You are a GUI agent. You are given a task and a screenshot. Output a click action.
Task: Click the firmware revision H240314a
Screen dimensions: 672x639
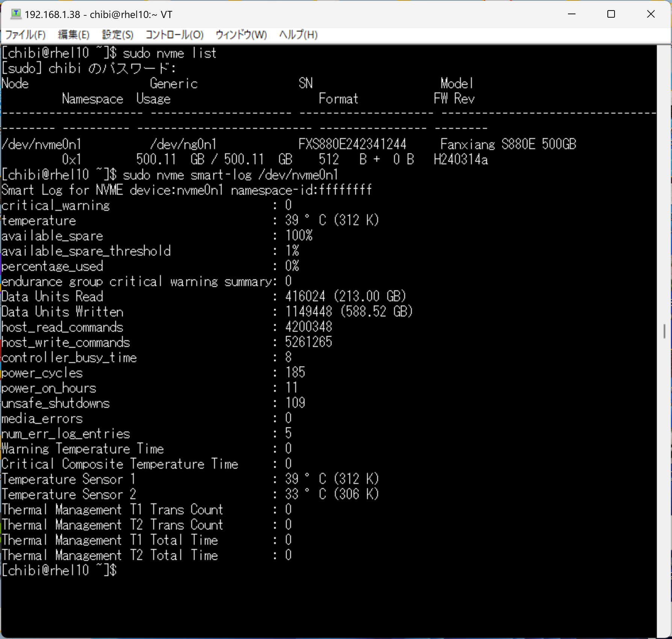point(461,160)
